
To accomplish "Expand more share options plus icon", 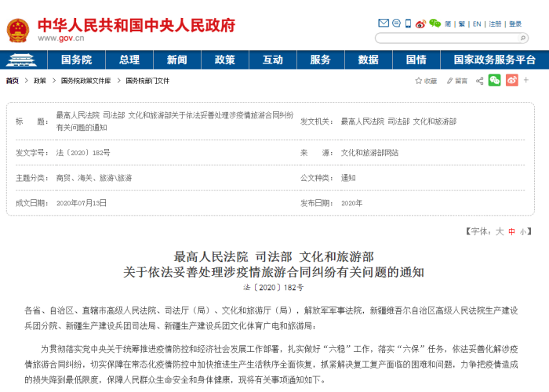I will pyautogui.click(x=526, y=80).
